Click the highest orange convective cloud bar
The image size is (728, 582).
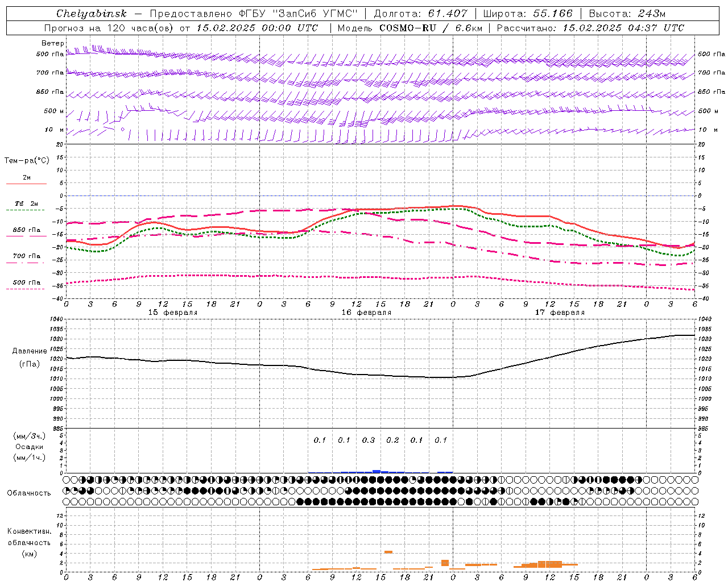(x=388, y=552)
